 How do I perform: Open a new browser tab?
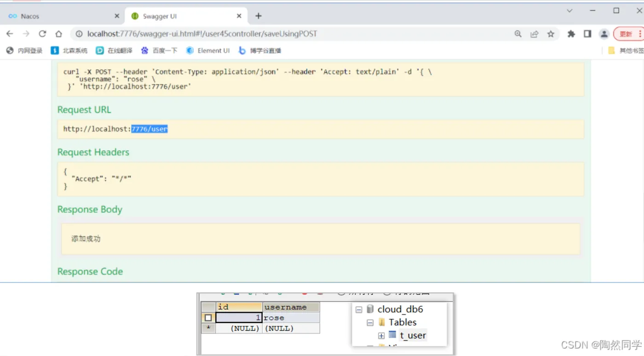259,16
